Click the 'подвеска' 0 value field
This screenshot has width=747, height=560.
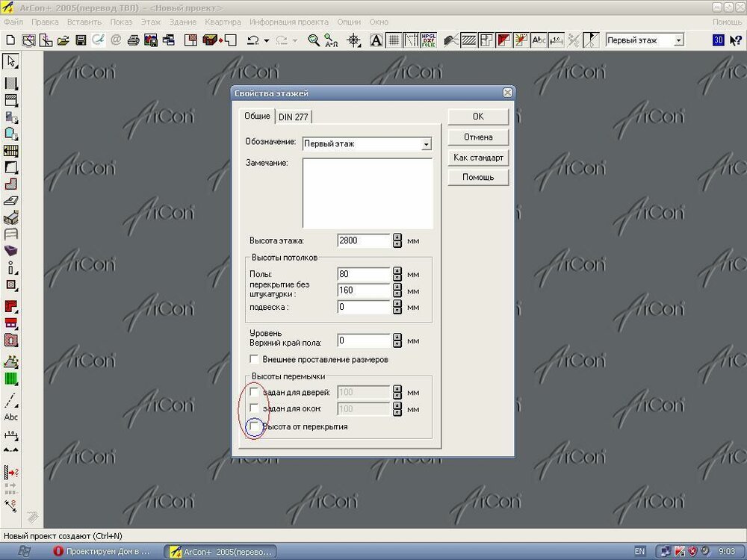[x=364, y=307]
